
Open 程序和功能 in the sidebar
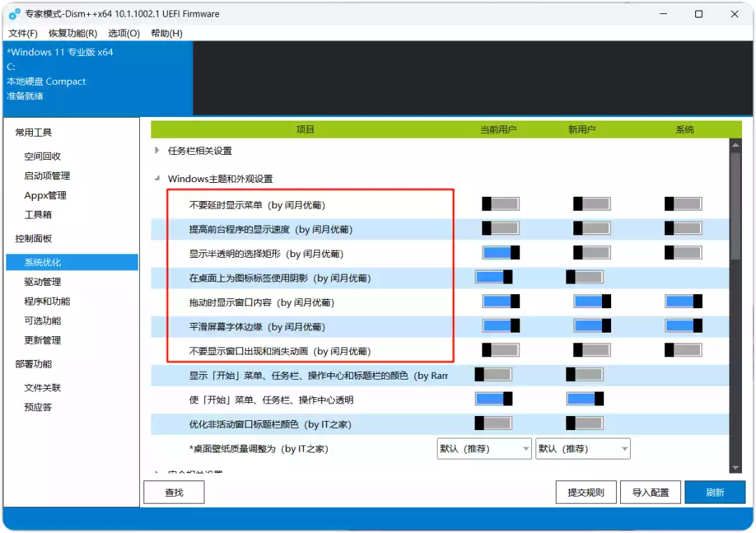pyautogui.click(x=47, y=301)
